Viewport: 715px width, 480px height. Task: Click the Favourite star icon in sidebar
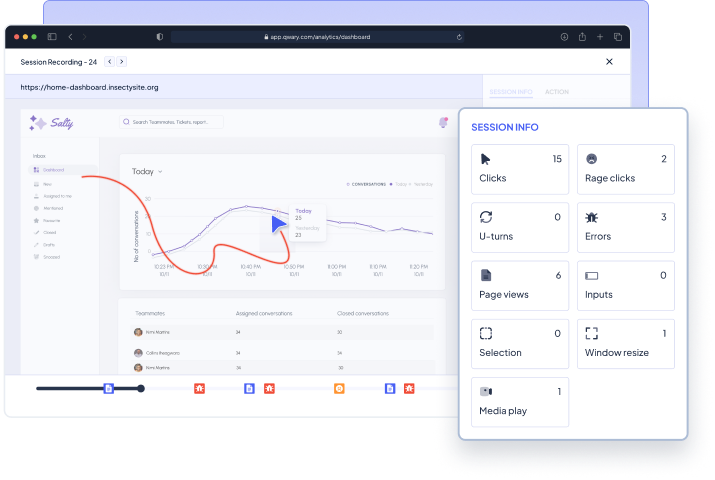pos(36,221)
